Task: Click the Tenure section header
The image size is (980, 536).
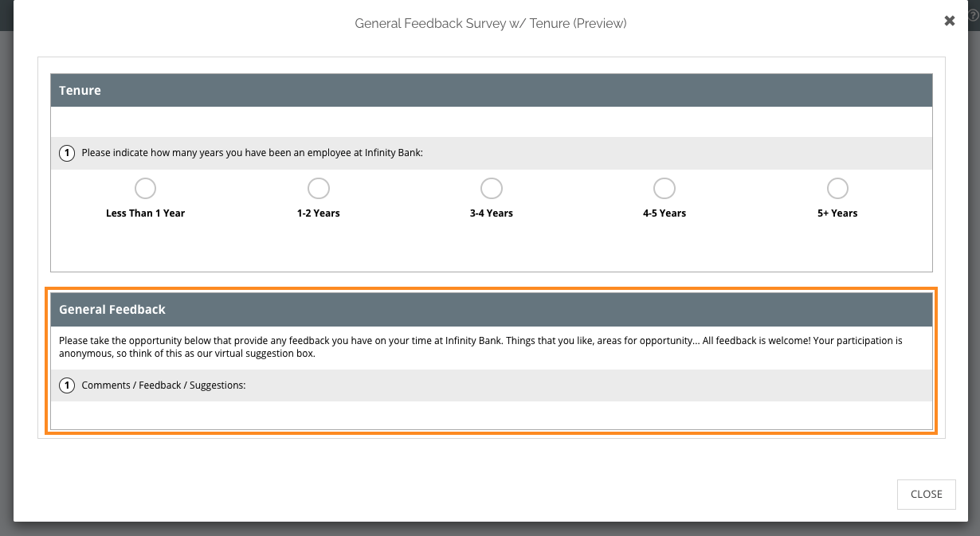Action: click(x=492, y=90)
